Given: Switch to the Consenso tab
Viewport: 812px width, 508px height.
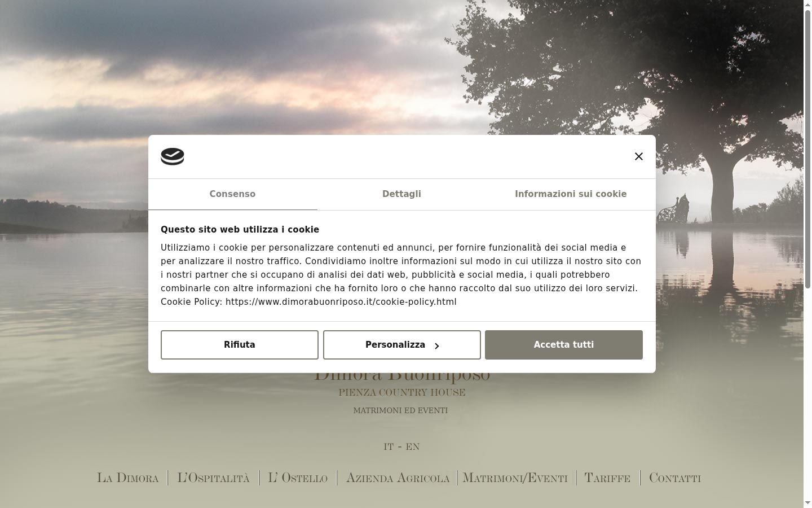Looking at the screenshot, I should 232,194.
